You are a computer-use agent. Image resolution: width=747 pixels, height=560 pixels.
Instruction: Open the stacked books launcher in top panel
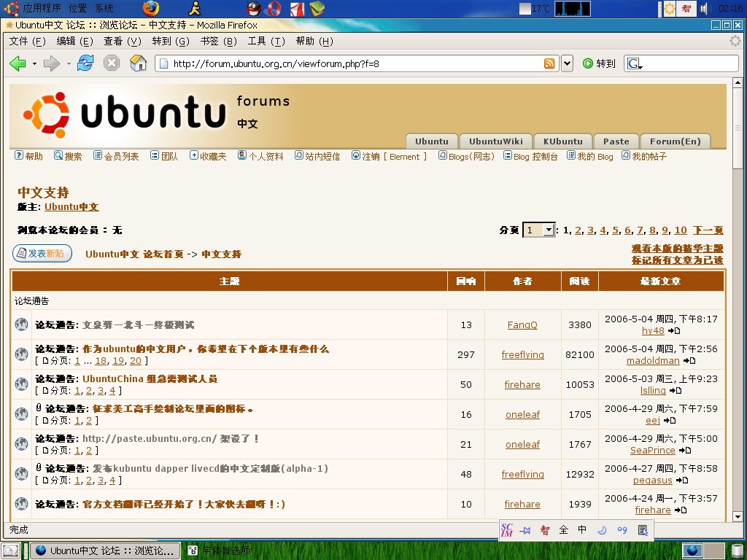point(317,8)
